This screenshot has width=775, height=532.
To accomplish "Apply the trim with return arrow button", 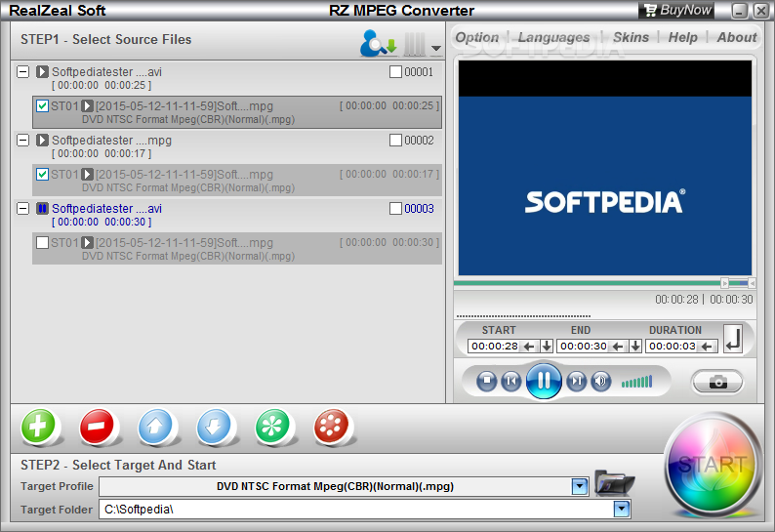I will click(733, 339).
